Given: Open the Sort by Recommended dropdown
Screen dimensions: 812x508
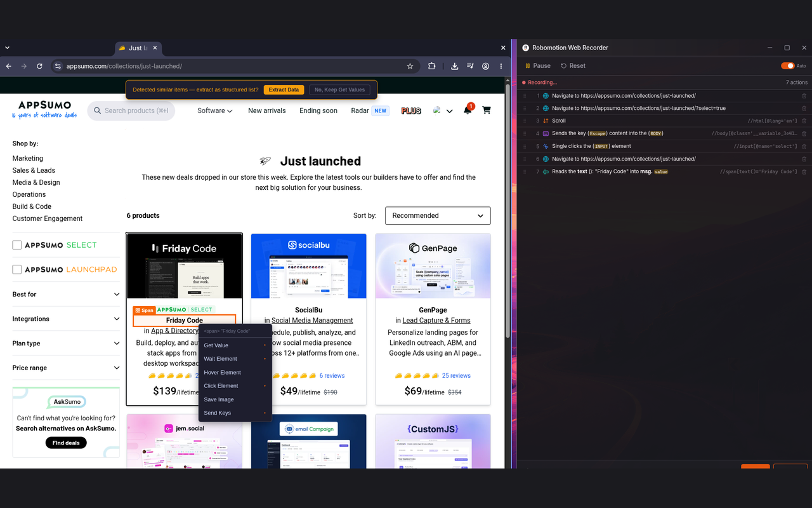Looking at the screenshot, I should click(x=438, y=215).
